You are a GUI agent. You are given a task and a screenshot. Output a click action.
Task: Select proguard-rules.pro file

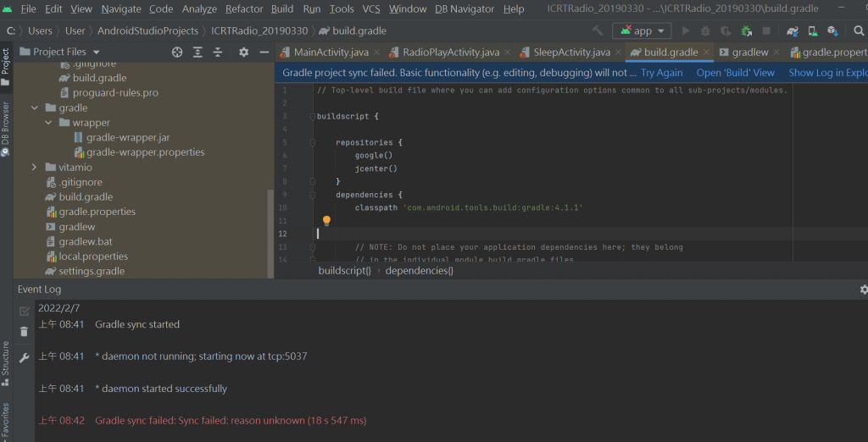click(115, 93)
